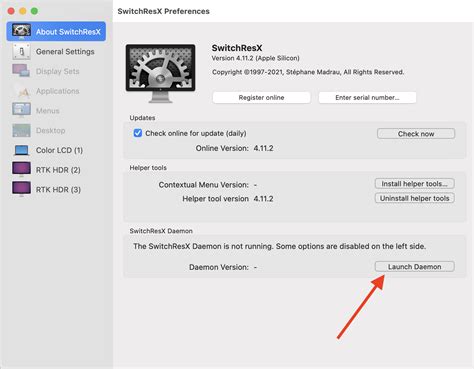
Task: Click the Display Sets icon
Action: click(21, 71)
